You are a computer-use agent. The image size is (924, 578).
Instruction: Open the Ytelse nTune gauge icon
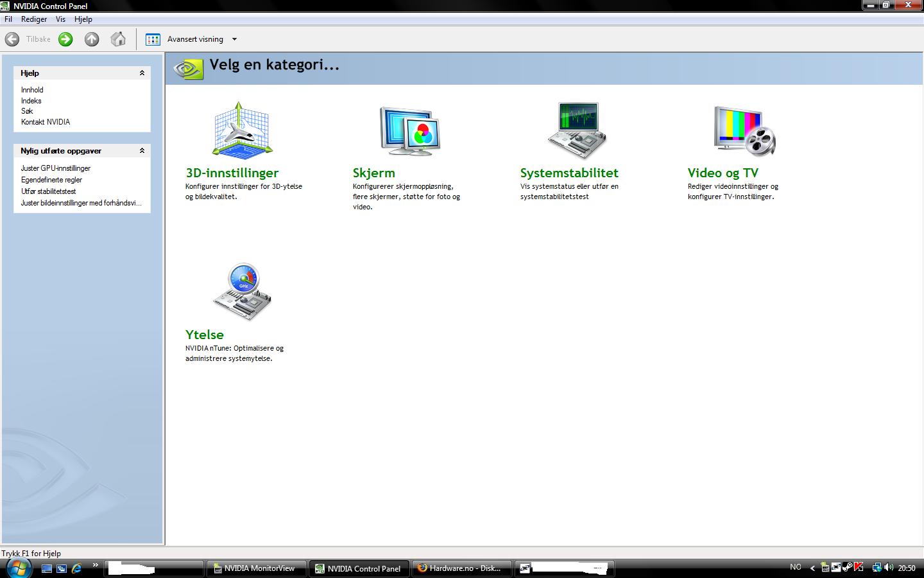coord(243,292)
